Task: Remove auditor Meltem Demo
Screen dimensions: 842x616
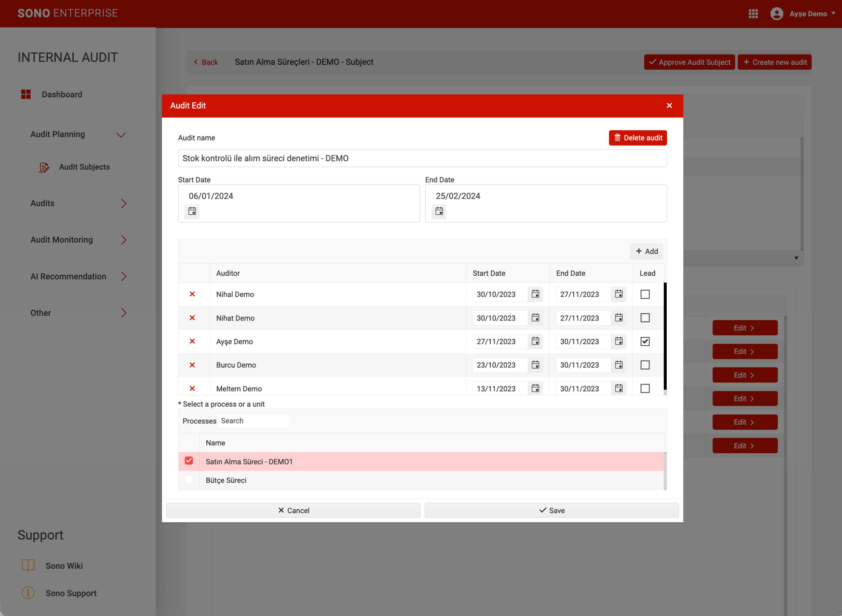Action: [192, 389]
